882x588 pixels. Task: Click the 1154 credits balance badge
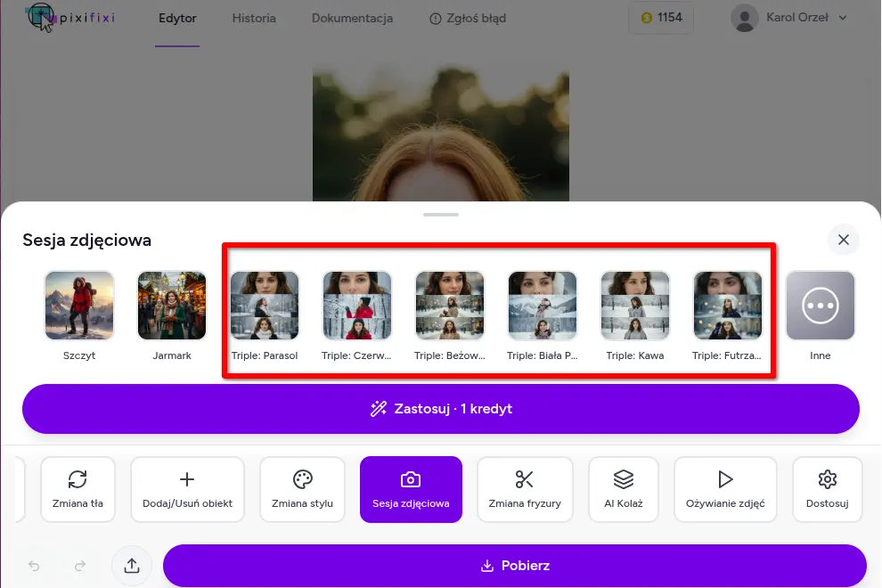661,18
